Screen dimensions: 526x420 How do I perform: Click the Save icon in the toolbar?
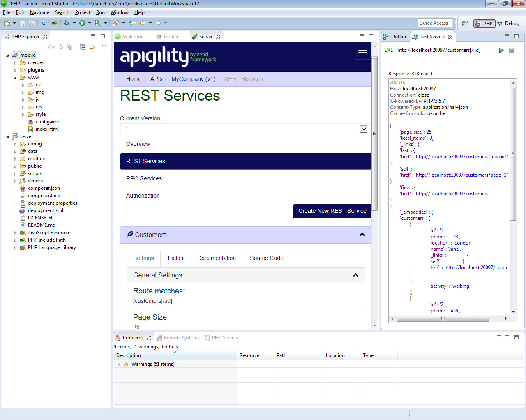[23, 23]
